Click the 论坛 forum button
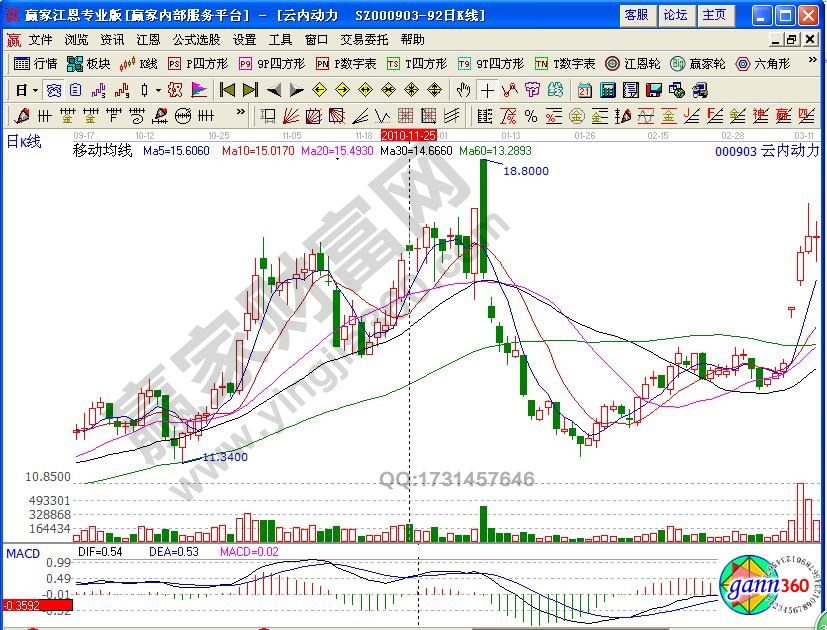Viewport: 827px width, 630px height. pyautogui.click(x=675, y=15)
